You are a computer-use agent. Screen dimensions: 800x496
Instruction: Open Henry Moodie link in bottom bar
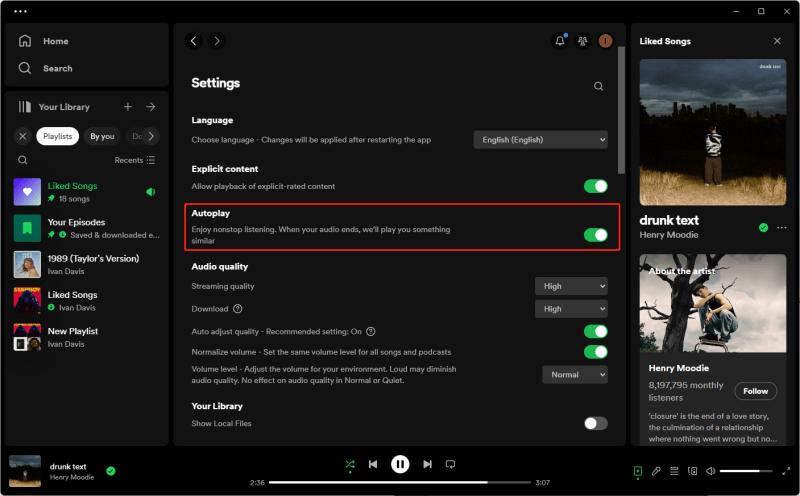coord(72,477)
